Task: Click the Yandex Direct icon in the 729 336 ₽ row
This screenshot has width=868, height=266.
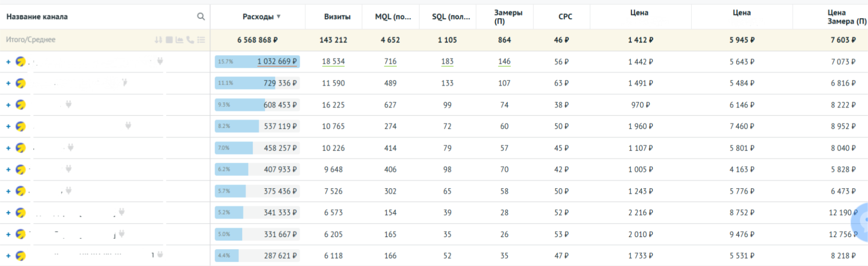Action: tap(20, 83)
